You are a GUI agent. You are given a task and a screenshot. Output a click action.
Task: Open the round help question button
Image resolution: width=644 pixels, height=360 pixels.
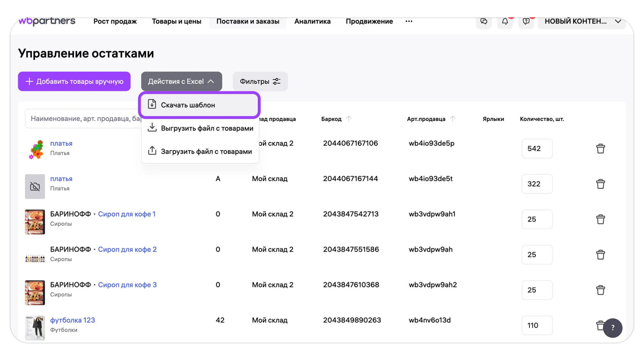(612, 328)
